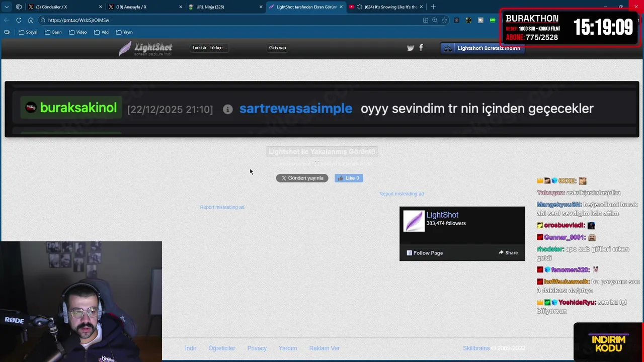
Task: Open the 'LightShot' page name in Facebook widget
Action: [x=442, y=215]
